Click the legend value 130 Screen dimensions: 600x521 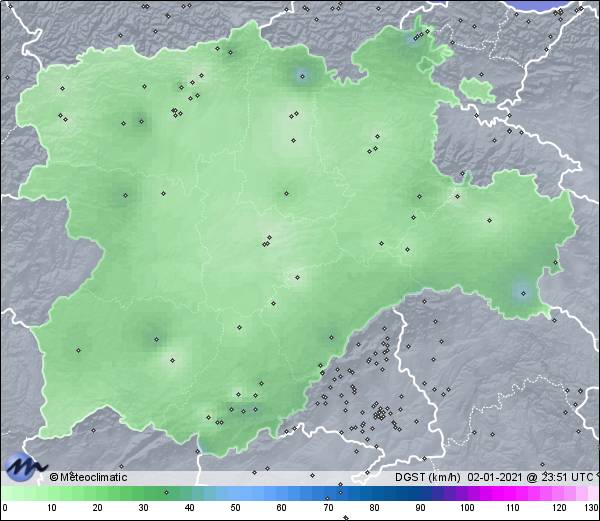point(592,508)
